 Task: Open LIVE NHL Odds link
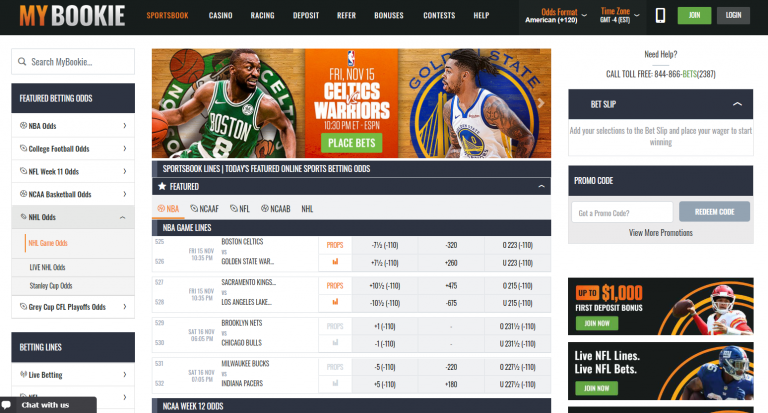click(47, 267)
